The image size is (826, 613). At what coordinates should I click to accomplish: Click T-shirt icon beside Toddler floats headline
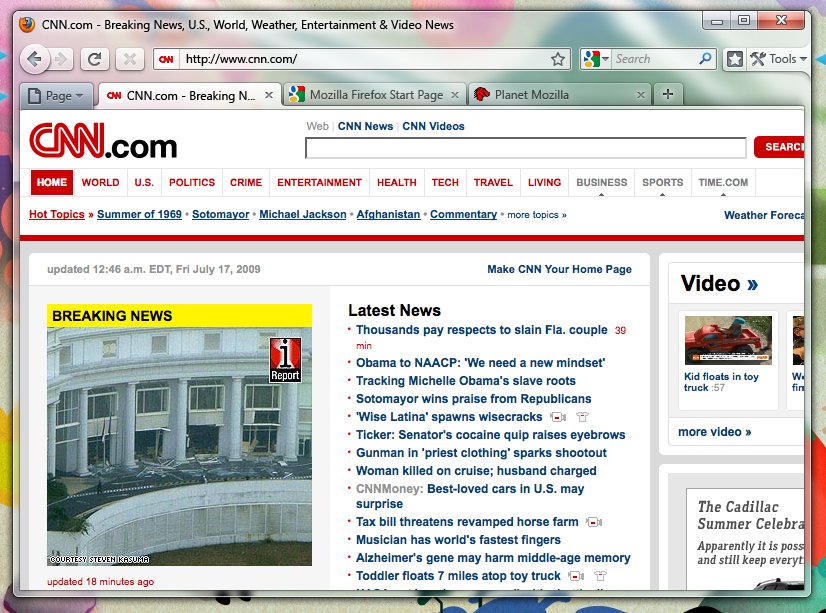pyautogui.click(x=601, y=576)
